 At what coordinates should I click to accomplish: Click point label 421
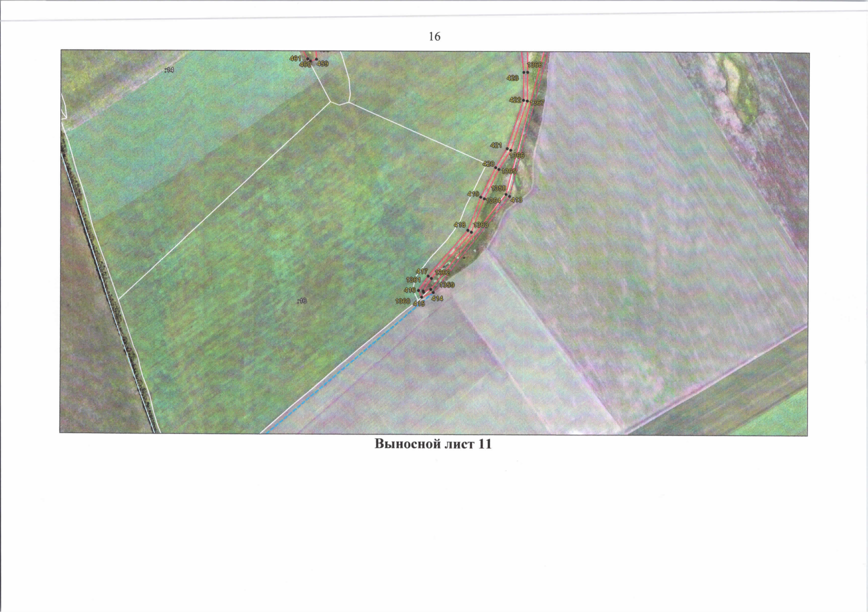[x=496, y=145]
